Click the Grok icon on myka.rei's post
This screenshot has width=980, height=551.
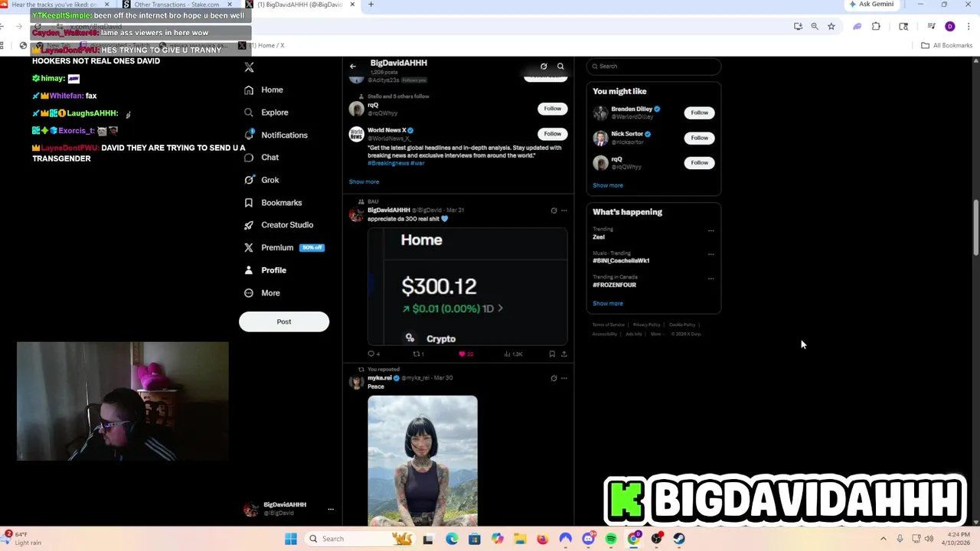click(554, 378)
